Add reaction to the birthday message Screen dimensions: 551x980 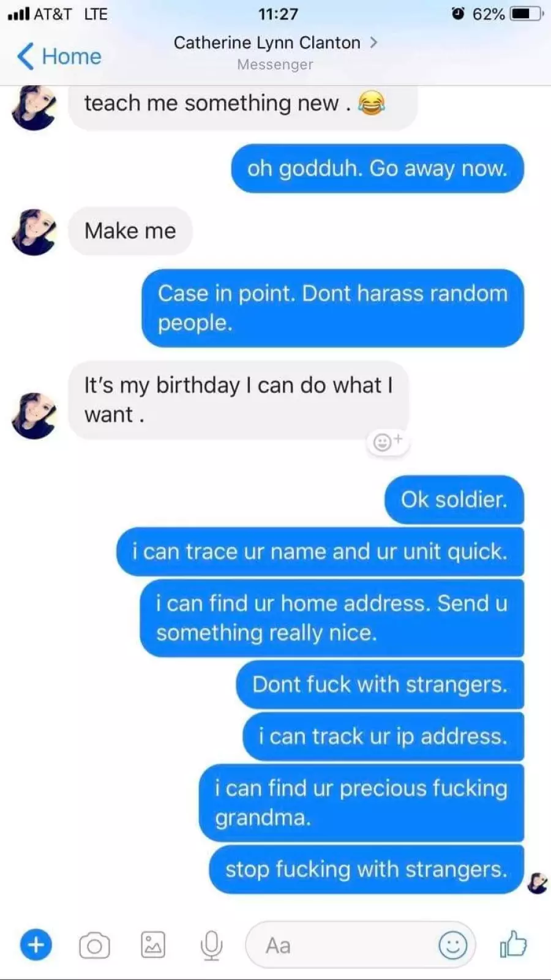[388, 441]
